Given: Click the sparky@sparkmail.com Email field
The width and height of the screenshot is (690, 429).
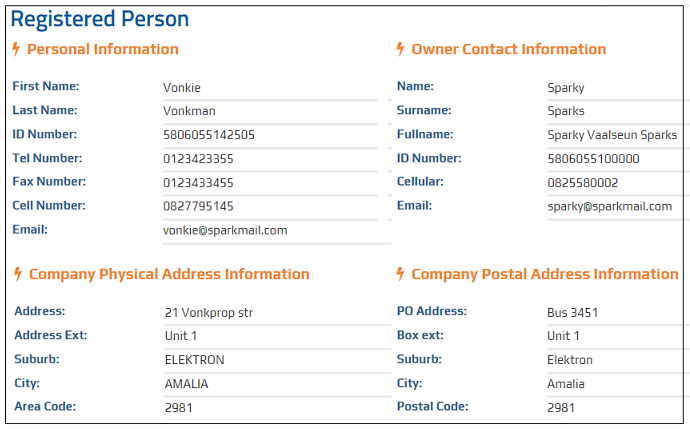Looking at the screenshot, I should pos(617,206).
